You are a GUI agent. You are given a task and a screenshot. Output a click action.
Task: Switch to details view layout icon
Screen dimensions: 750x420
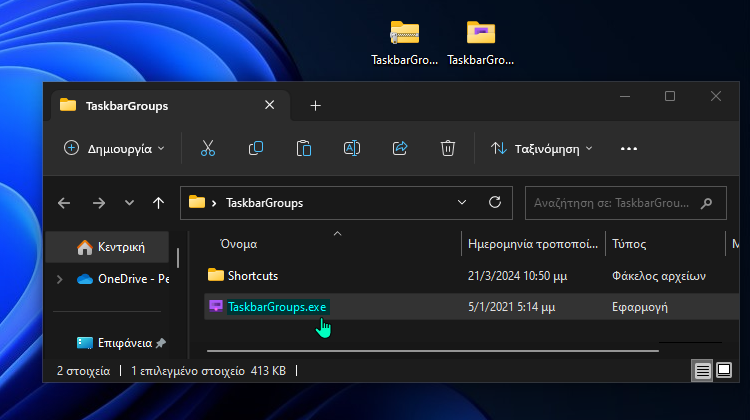pyautogui.click(x=702, y=370)
